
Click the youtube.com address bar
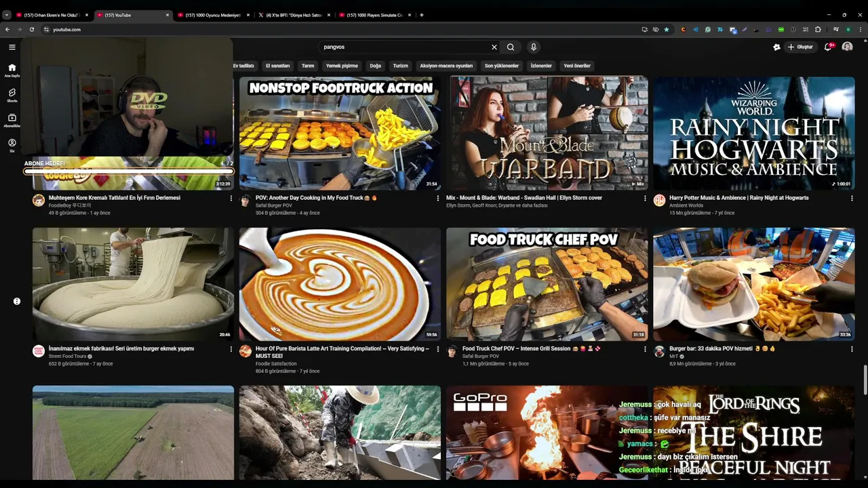click(x=339, y=29)
